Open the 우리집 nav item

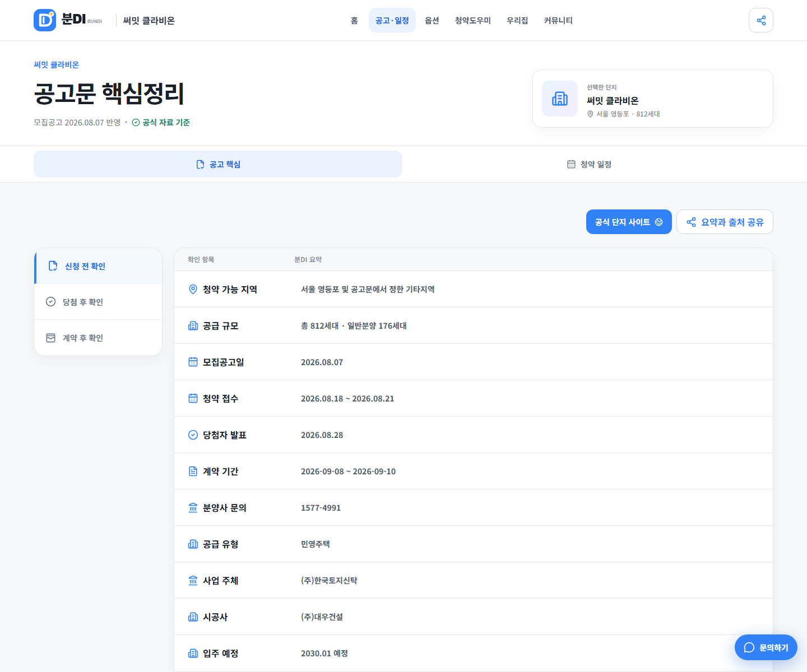click(517, 20)
